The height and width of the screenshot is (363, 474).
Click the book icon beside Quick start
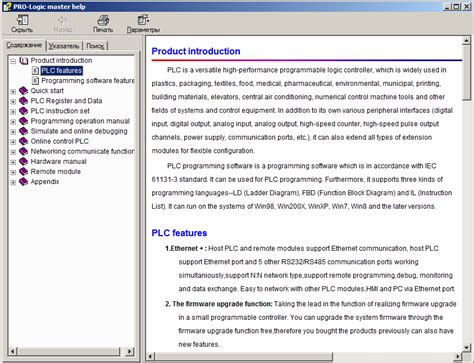pyautogui.click(x=23, y=91)
